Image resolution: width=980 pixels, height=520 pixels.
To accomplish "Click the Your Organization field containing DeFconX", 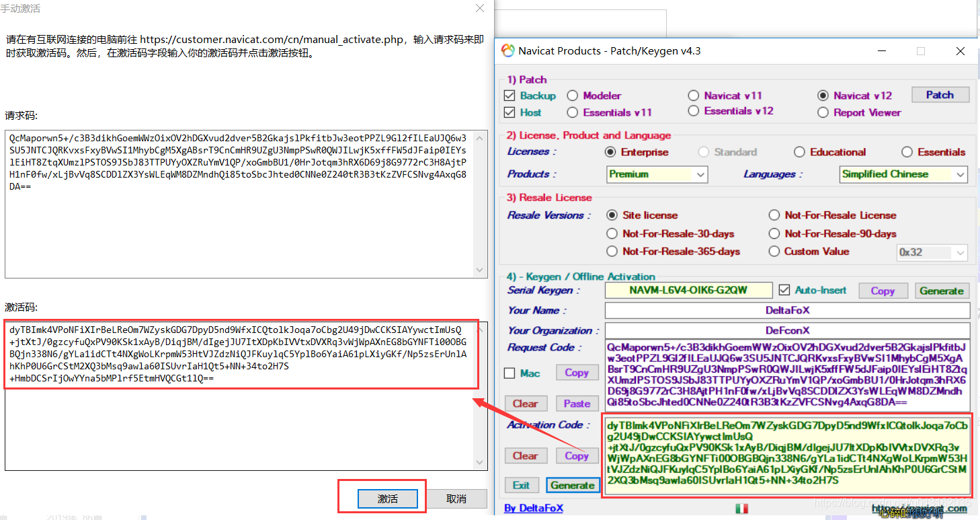I will [788, 330].
